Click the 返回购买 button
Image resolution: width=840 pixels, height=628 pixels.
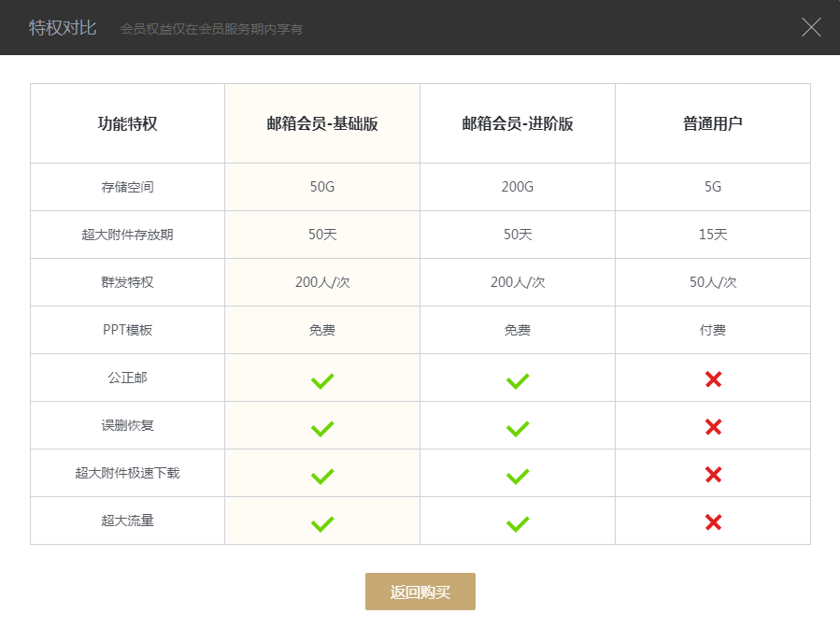tap(420, 592)
